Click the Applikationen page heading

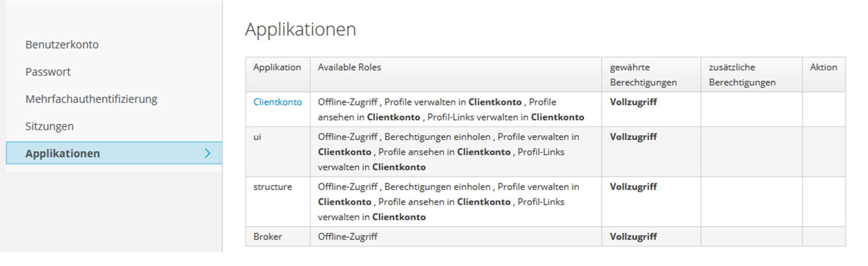tap(300, 29)
